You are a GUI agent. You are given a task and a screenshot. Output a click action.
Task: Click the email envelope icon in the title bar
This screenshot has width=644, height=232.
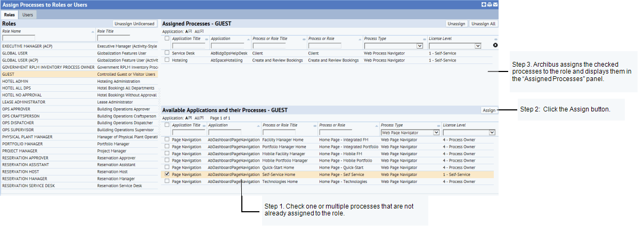point(495,4)
